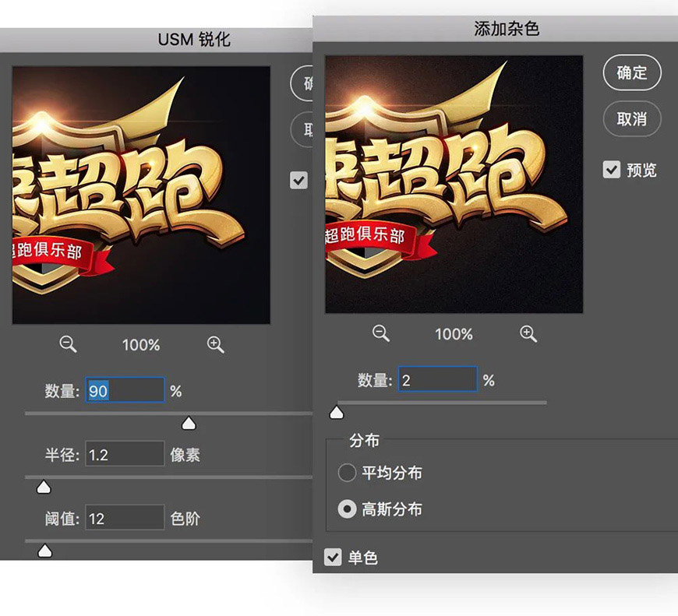
Task: Toggle the 预览 preview checkbox
Action: tap(612, 171)
